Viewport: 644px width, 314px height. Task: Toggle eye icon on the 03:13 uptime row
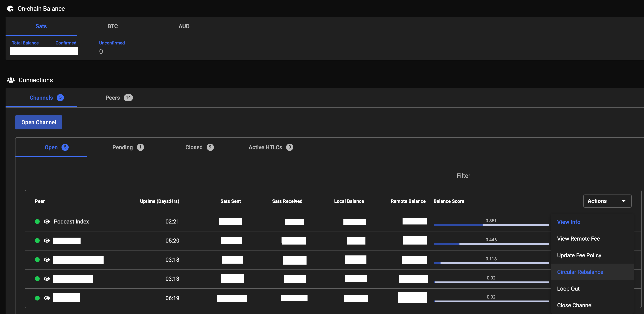coord(47,278)
